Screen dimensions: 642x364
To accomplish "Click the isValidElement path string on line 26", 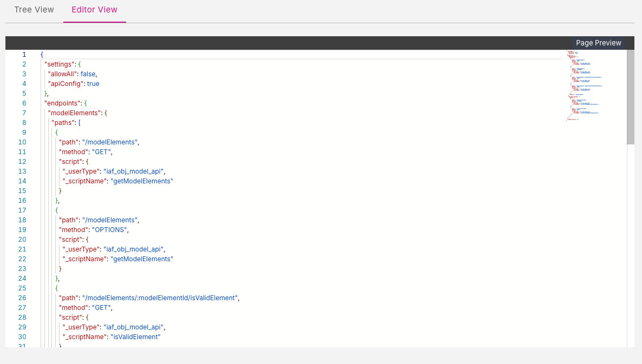I will tap(160, 298).
